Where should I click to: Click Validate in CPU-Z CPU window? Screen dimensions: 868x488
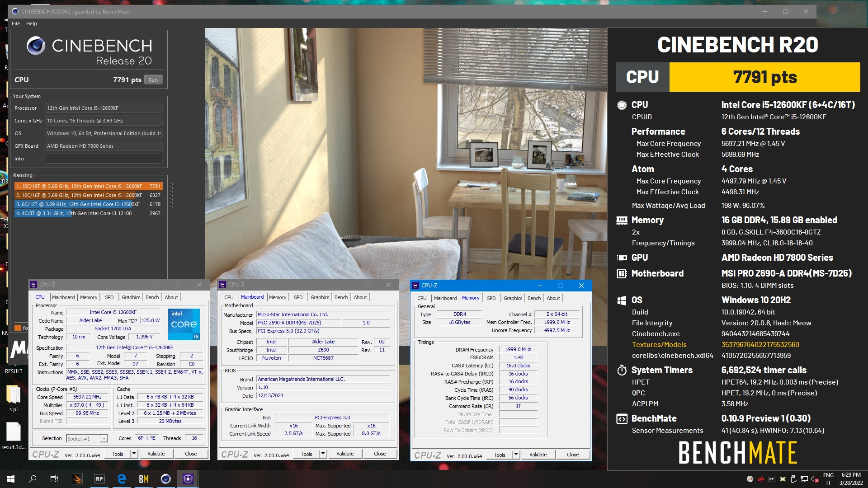[x=156, y=454]
